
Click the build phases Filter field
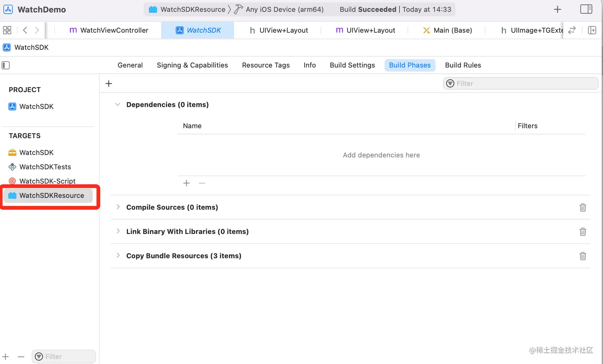(520, 83)
